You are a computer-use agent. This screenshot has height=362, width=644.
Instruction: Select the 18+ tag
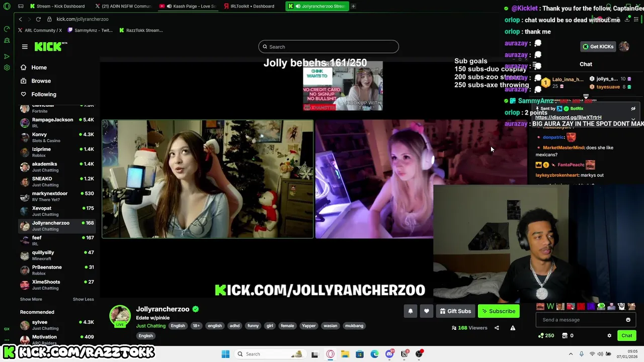(x=196, y=326)
